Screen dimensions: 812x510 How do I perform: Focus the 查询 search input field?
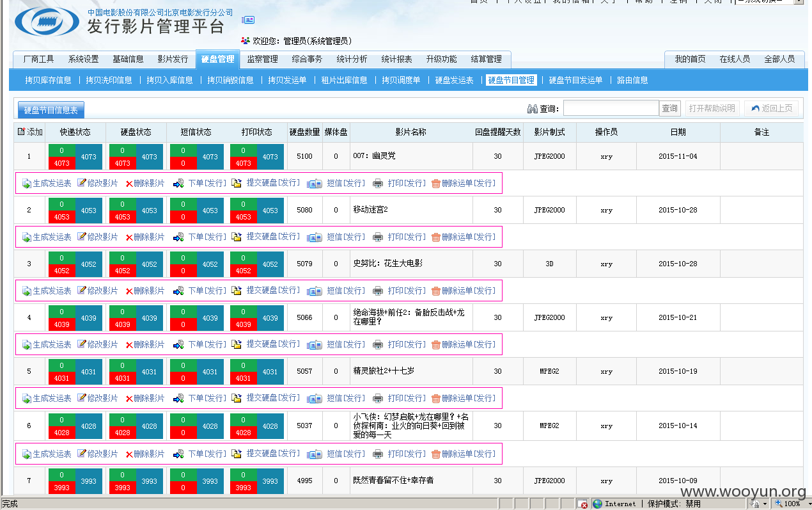point(611,109)
